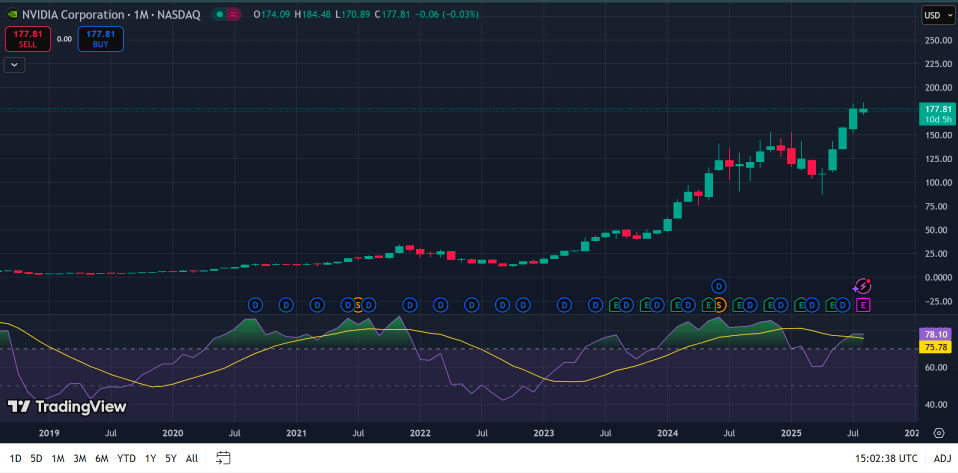This screenshot has width=958, height=473.
Task: Click the first green E earnings marker after July 2023
Action: [616, 304]
